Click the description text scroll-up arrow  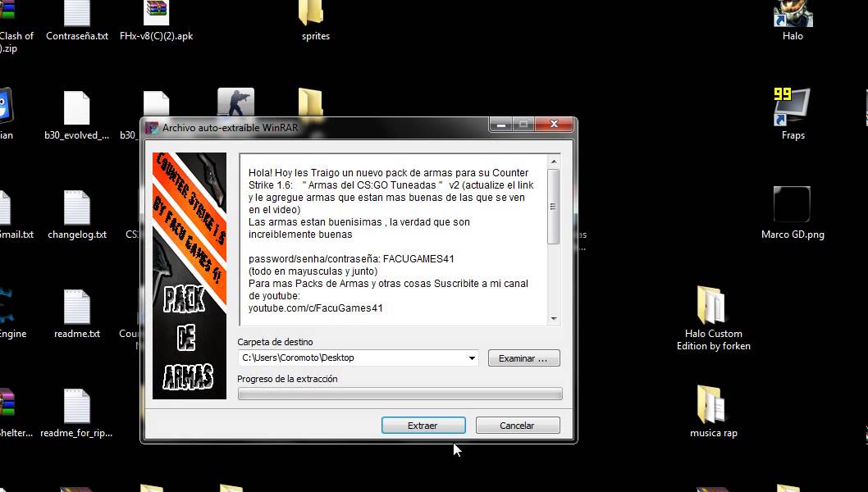point(554,161)
